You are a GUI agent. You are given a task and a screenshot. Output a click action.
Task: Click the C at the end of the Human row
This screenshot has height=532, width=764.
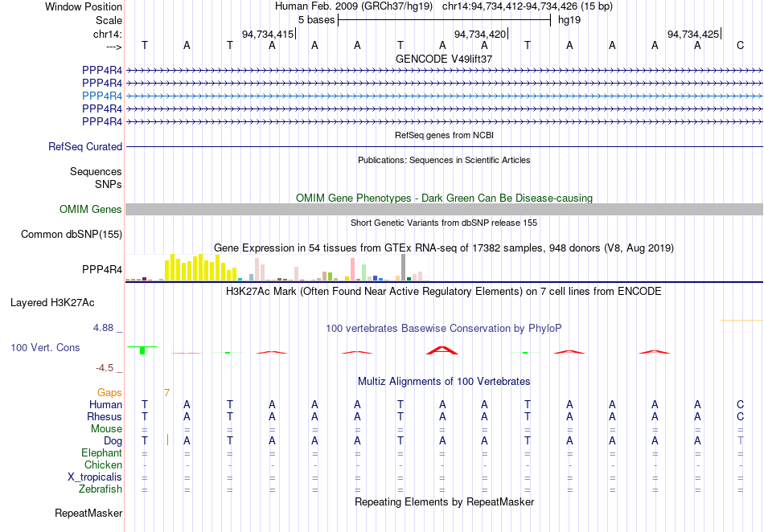tap(740, 404)
